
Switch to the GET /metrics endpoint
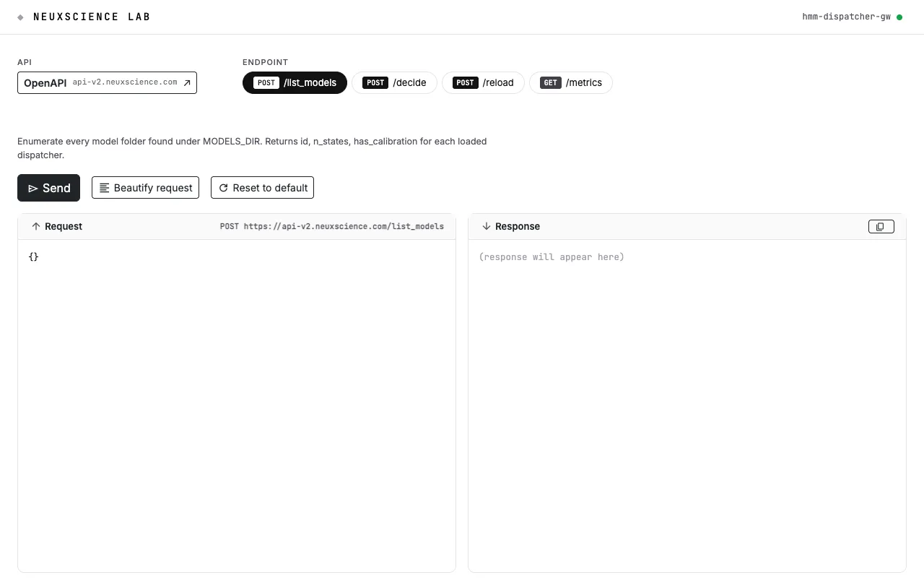pos(571,83)
